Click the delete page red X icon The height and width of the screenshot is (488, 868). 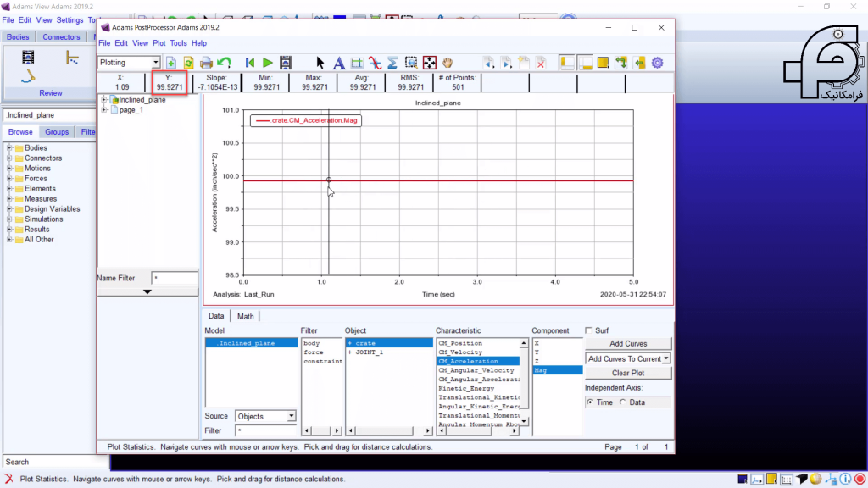(x=541, y=63)
